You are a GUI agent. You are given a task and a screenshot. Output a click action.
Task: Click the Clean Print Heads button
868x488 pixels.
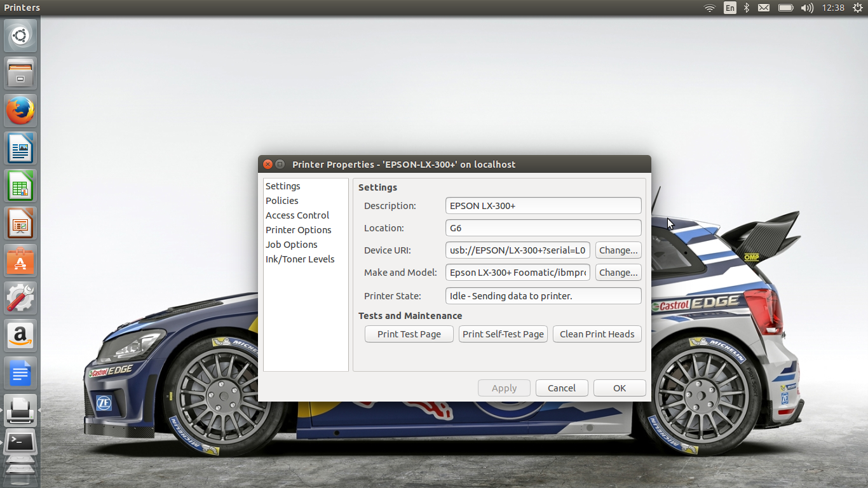[x=597, y=334]
